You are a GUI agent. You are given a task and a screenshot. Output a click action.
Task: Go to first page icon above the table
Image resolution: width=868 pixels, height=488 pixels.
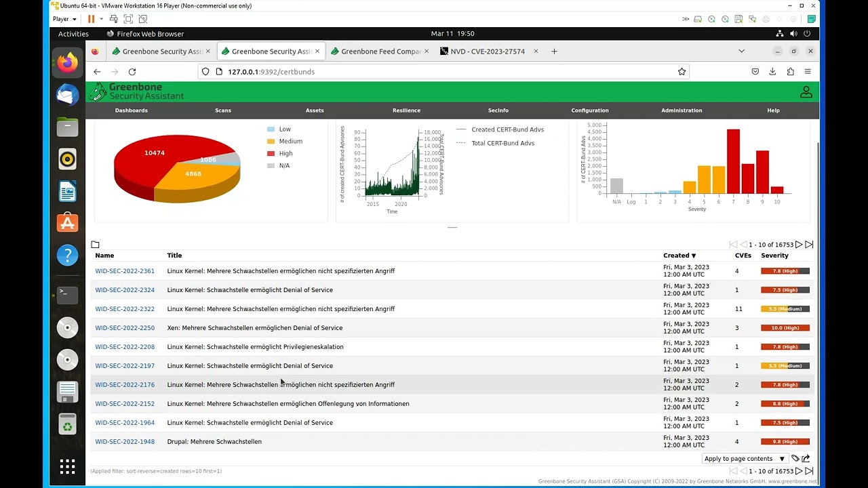(x=733, y=245)
